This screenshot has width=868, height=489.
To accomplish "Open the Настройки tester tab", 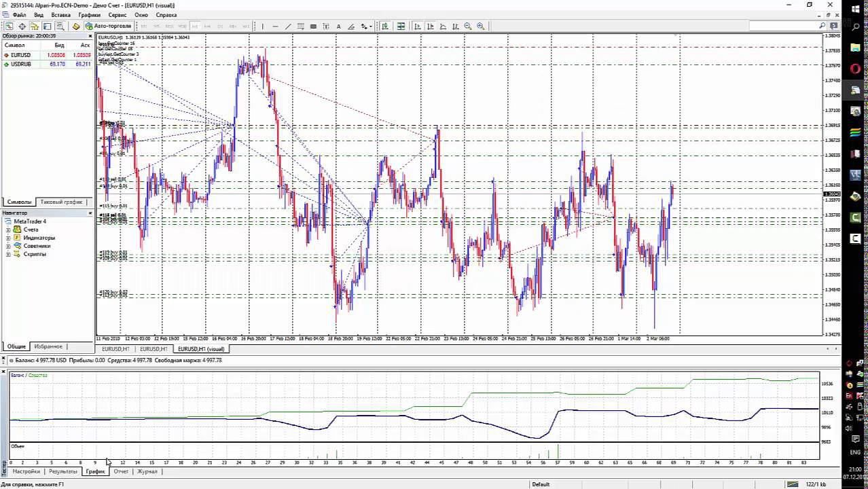I will (26, 471).
